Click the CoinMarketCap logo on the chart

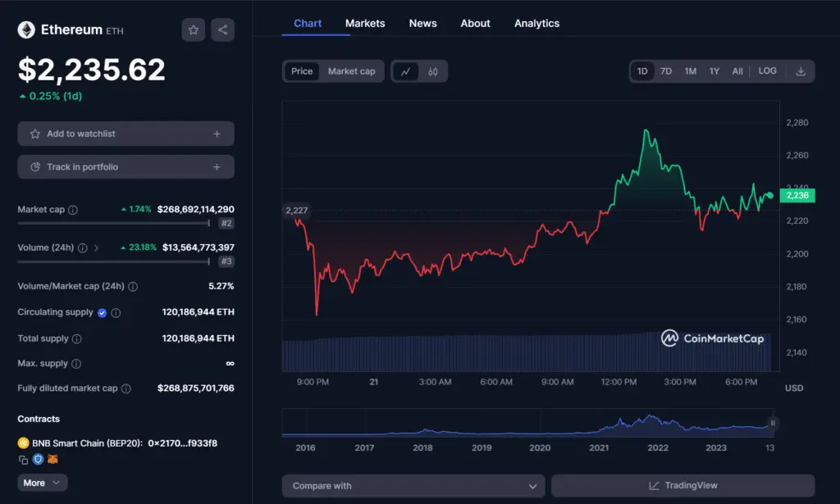[x=712, y=338]
